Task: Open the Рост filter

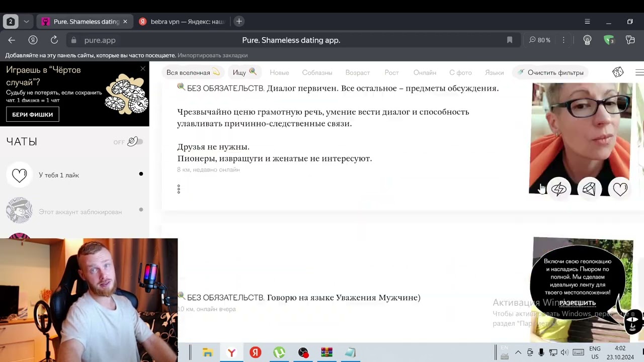Action: point(391,73)
